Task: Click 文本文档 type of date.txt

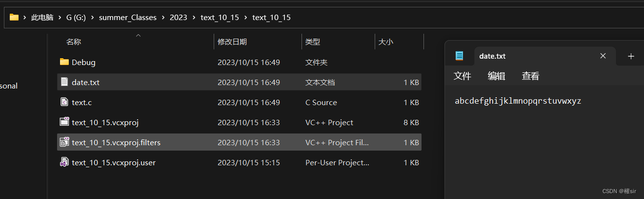Action: pyautogui.click(x=320, y=83)
